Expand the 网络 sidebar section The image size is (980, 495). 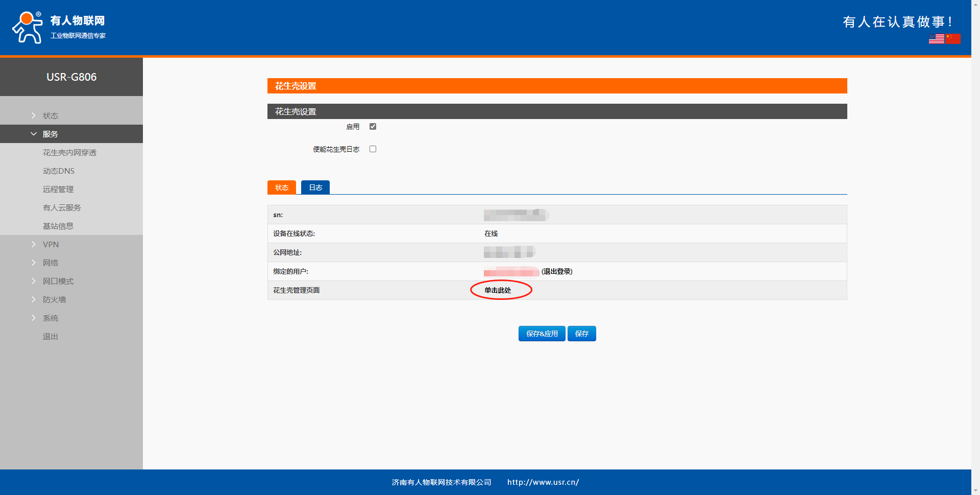(x=50, y=263)
